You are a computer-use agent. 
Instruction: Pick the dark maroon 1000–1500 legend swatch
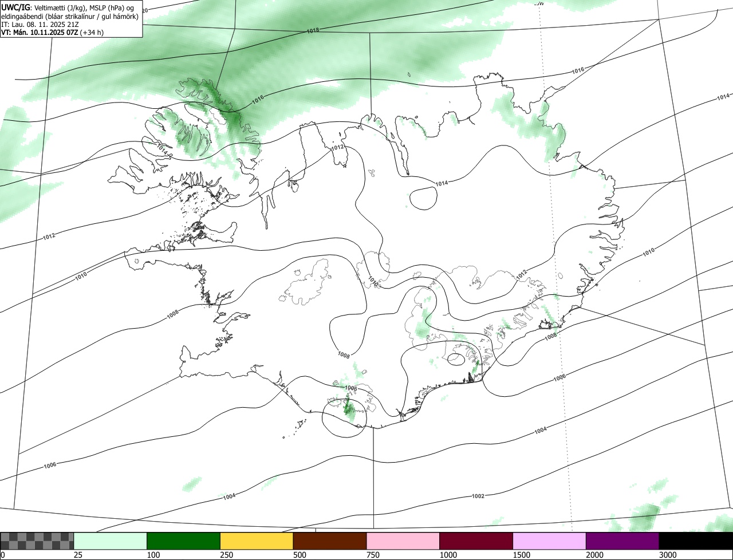coord(476,541)
